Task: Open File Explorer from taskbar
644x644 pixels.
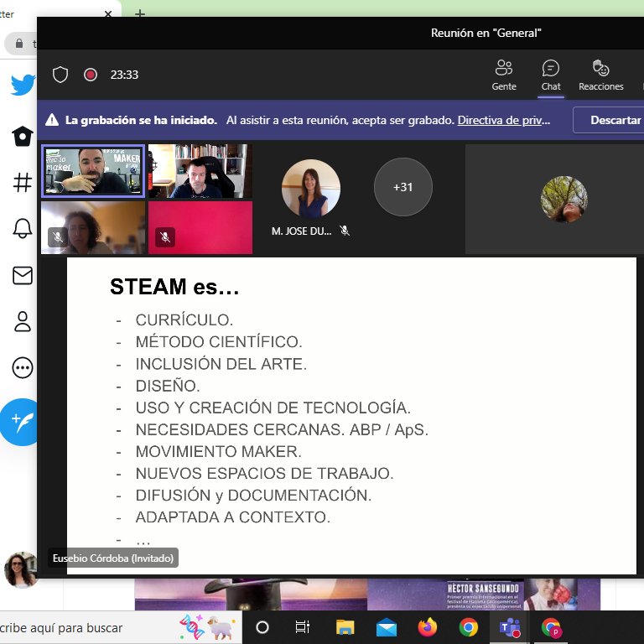Action: [x=345, y=627]
